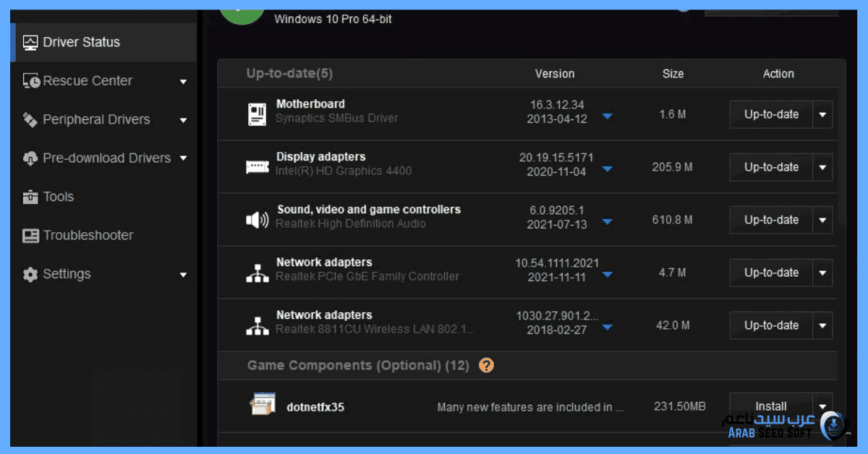Expand the Rescue Center submenu arrow
This screenshot has height=454, width=868.
[183, 82]
